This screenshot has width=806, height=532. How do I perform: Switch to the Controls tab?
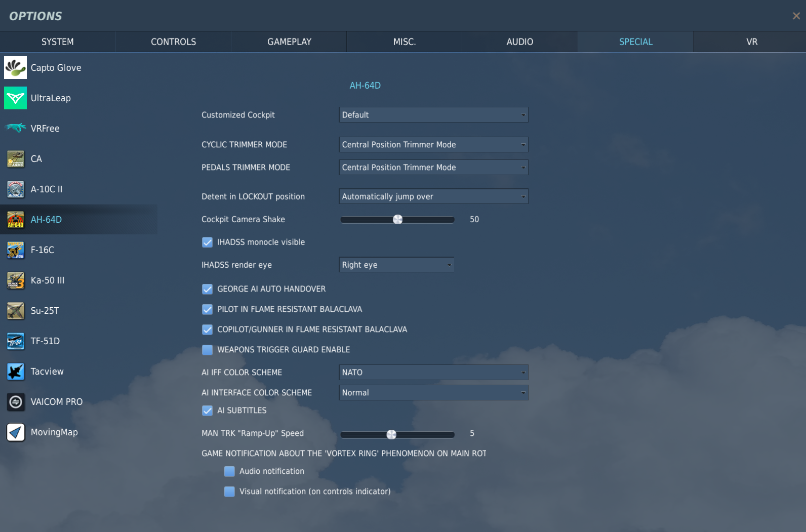173,42
